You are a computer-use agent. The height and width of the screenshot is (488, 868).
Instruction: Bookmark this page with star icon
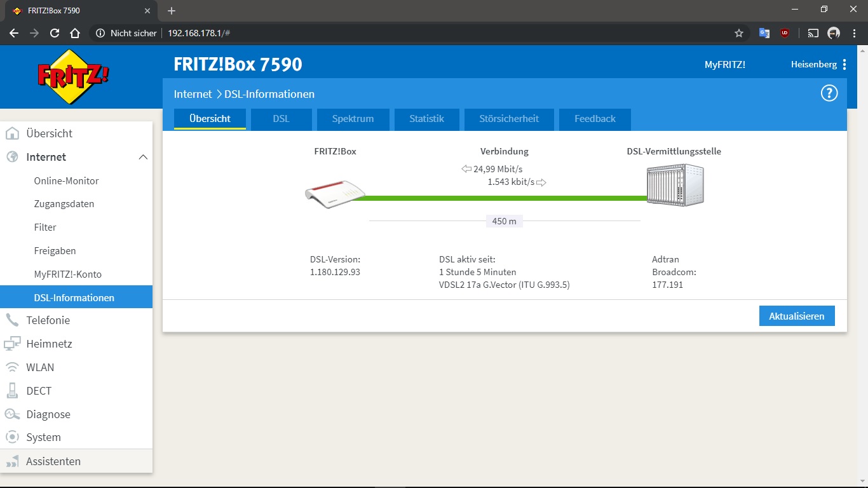(738, 33)
